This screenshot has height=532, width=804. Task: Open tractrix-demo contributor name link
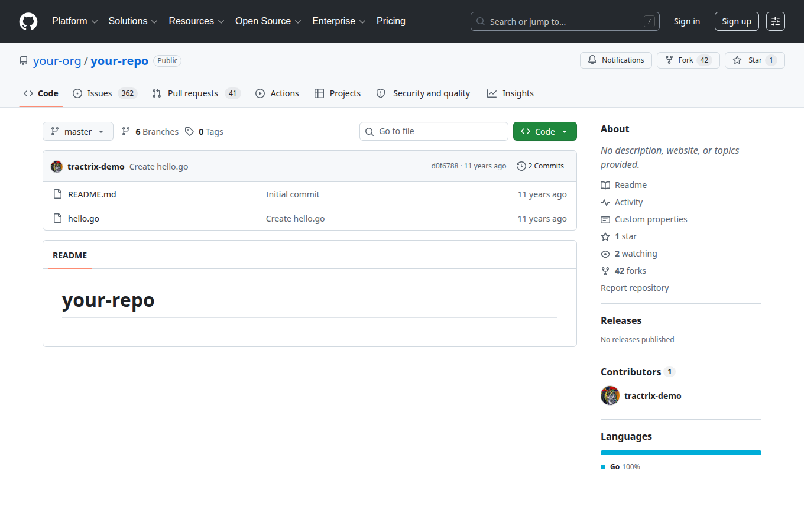click(x=653, y=396)
